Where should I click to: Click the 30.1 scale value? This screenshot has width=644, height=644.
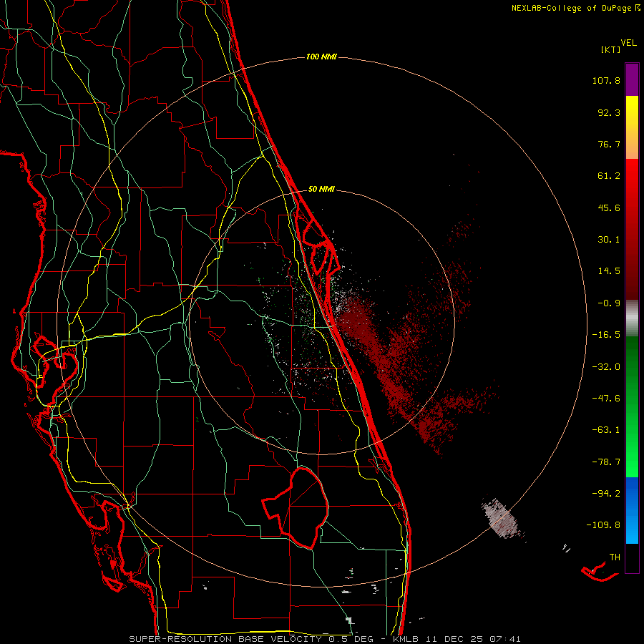point(609,240)
